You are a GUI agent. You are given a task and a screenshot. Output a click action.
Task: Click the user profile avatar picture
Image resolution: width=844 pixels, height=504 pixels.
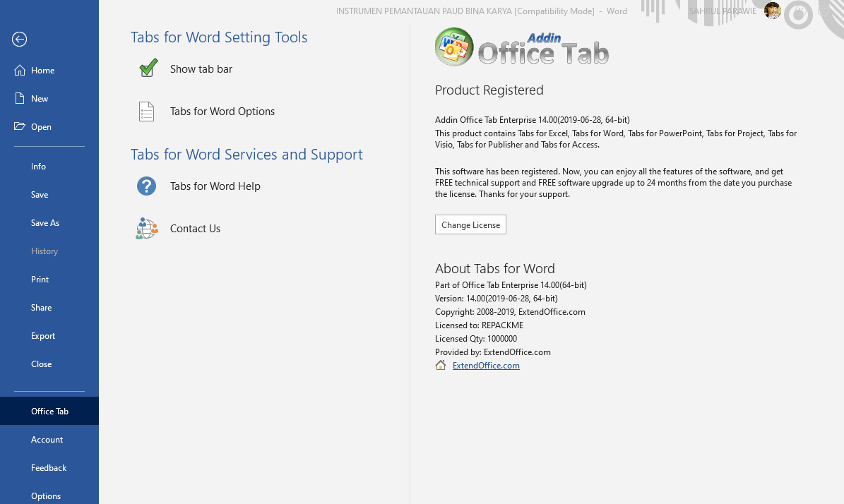(773, 11)
